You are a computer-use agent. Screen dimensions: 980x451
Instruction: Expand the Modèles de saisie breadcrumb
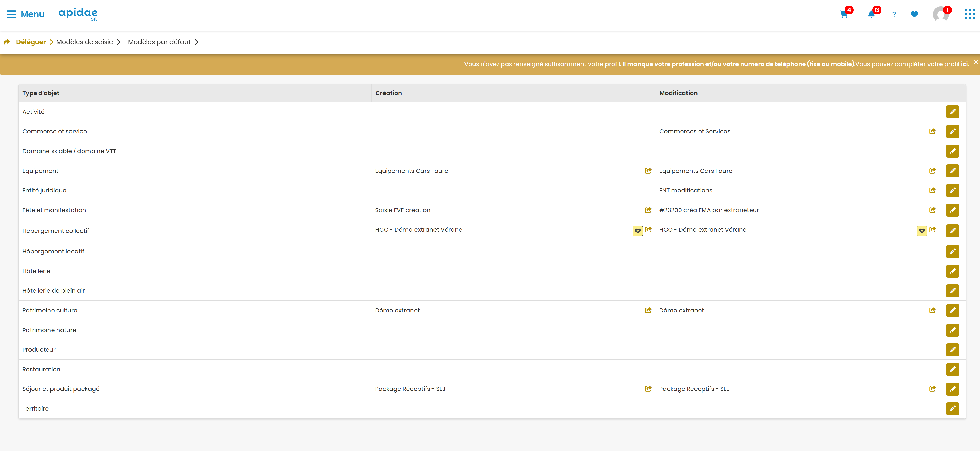click(88, 42)
